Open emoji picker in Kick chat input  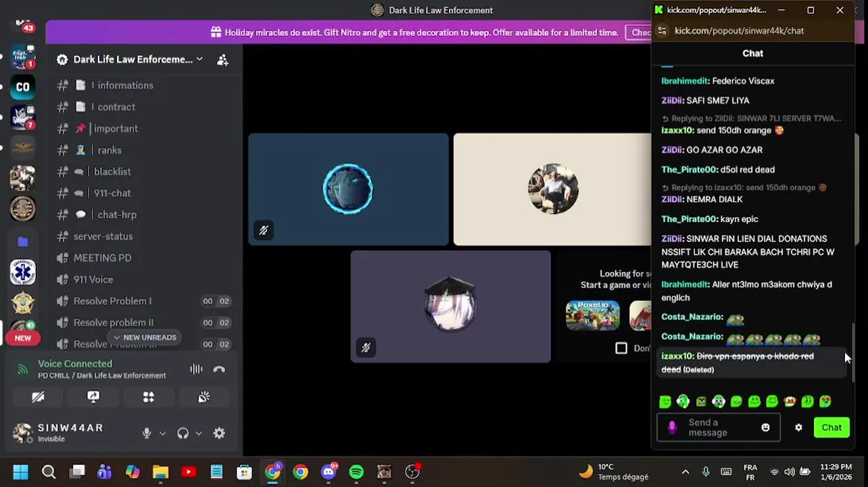click(x=765, y=427)
